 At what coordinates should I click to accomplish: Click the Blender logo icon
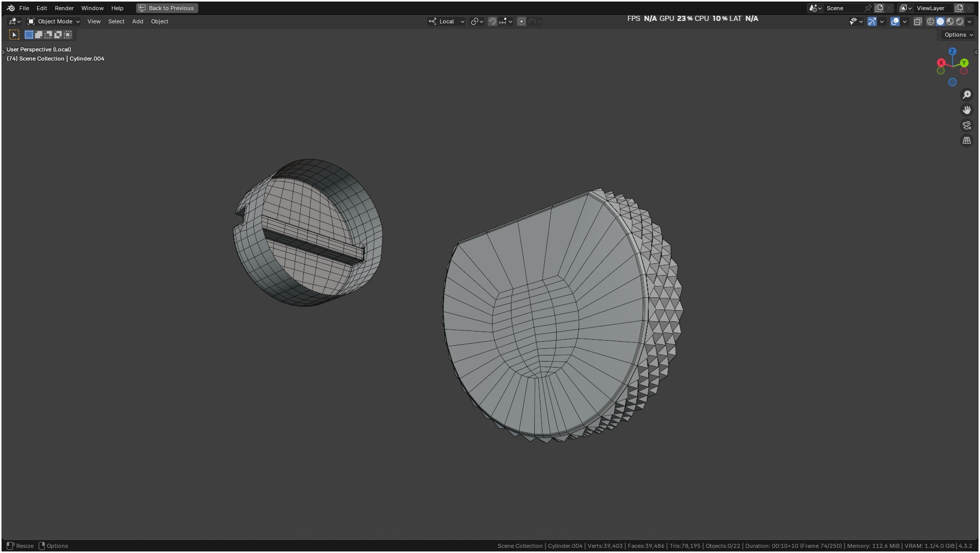coord(11,8)
